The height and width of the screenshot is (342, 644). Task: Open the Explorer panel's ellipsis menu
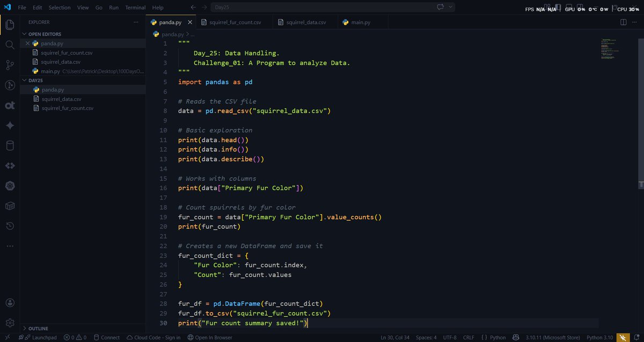[x=136, y=22]
